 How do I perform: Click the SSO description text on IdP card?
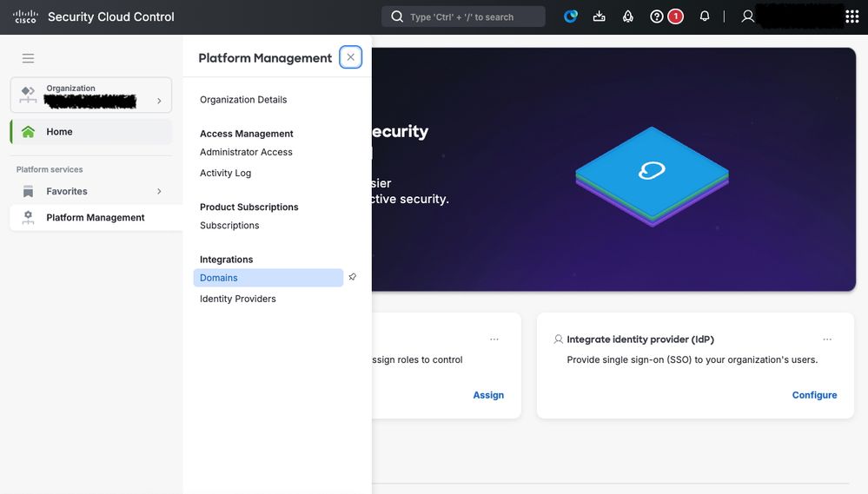pos(692,359)
